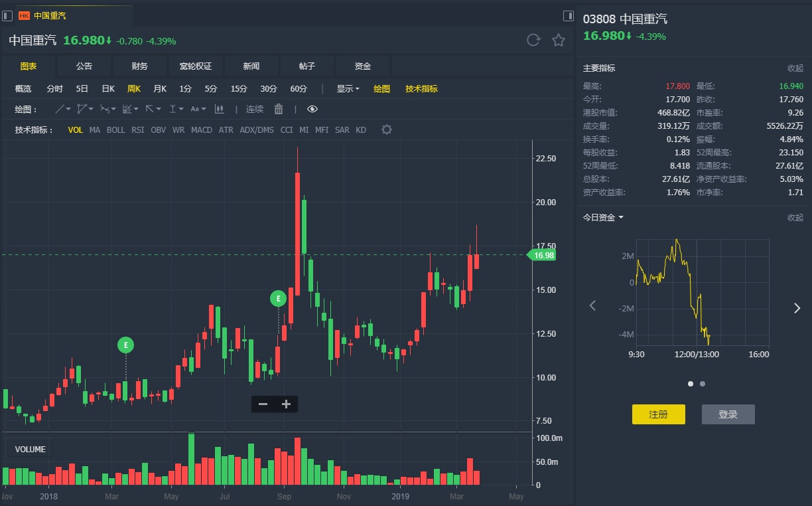Click the 登录 login button
The image size is (812, 506).
[728, 414]
